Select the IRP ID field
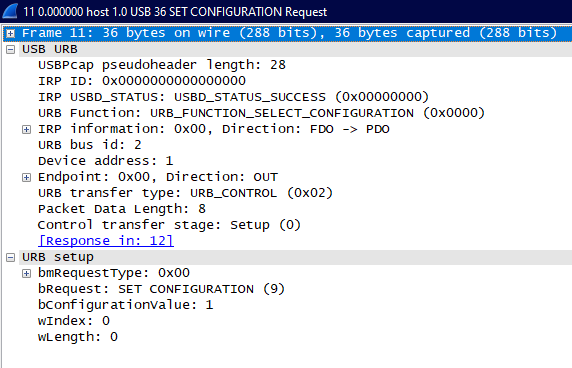This screenshot has width=572, height=368. 142,81
